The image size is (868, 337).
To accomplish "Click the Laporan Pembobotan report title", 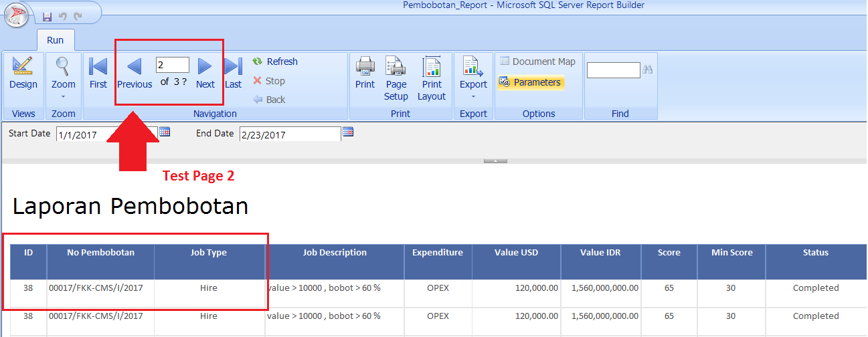I will coord(131,206).
